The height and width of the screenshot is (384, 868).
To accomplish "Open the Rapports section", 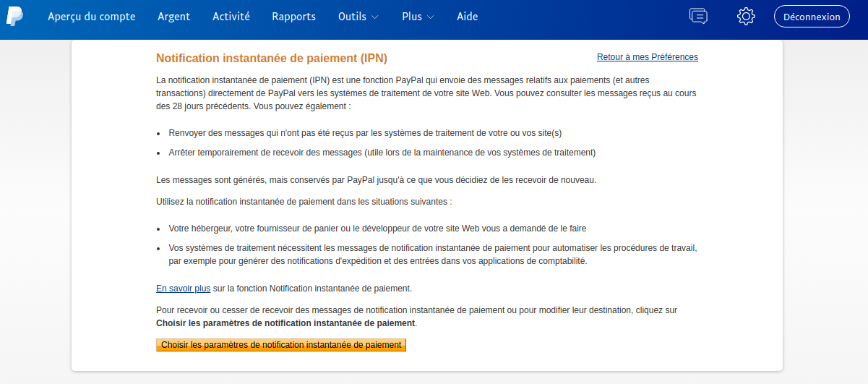I will click(x=293, y=17).
